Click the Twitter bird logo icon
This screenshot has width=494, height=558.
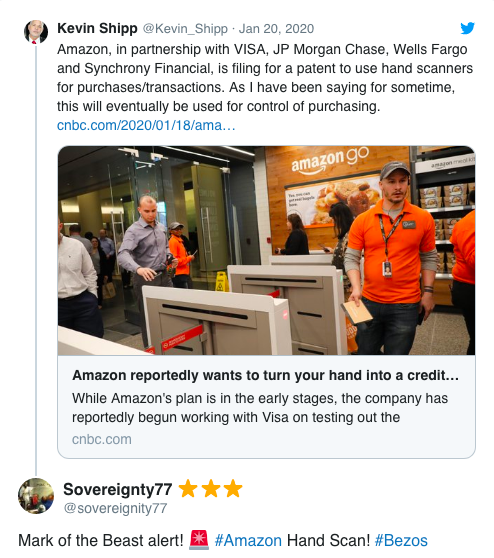point(467,28)
